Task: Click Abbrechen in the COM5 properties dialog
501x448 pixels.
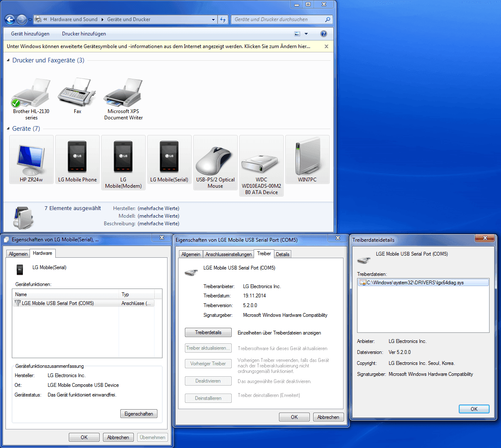Action: click(x=328, y=417)
